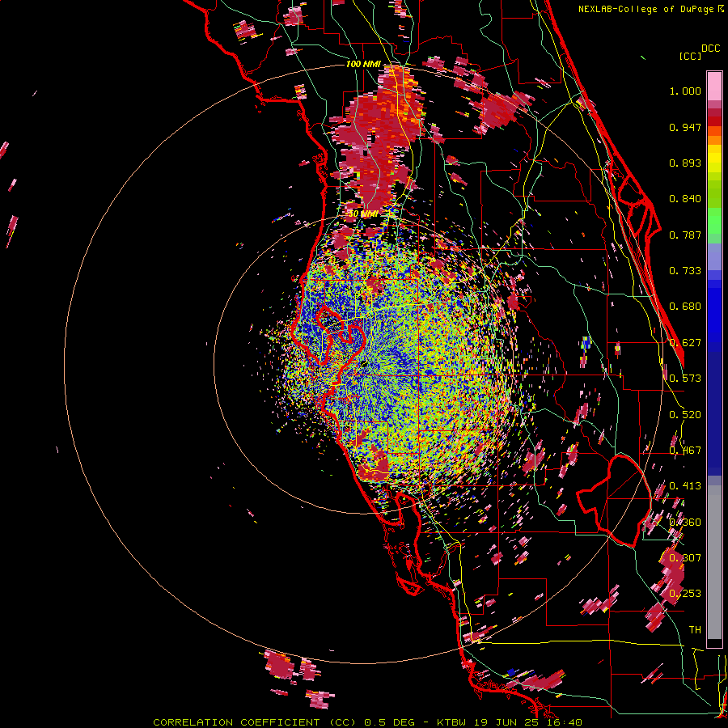
Task: Click the 0.573 legend value
Action: [x=685, y=379]
